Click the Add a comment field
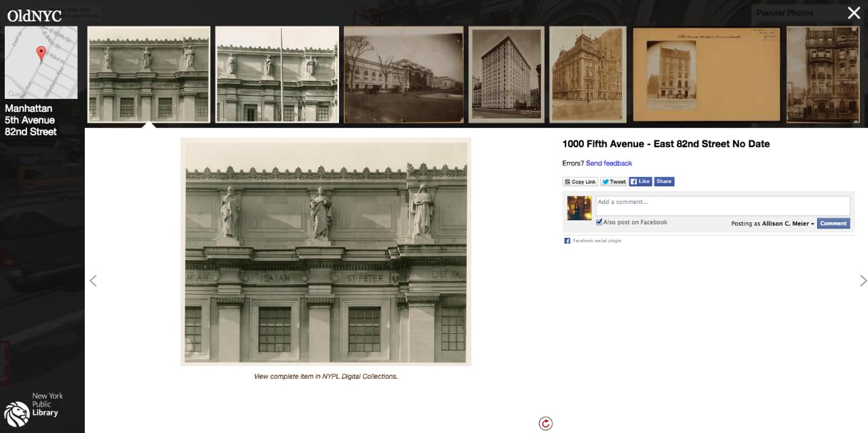The image size is (868, 433). click(722, 205)
